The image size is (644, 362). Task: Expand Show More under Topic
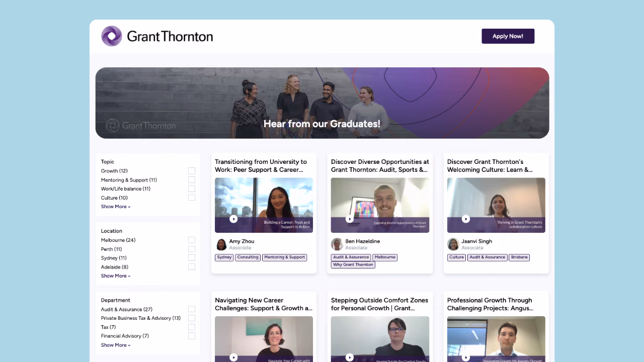[x=116, y=207]
